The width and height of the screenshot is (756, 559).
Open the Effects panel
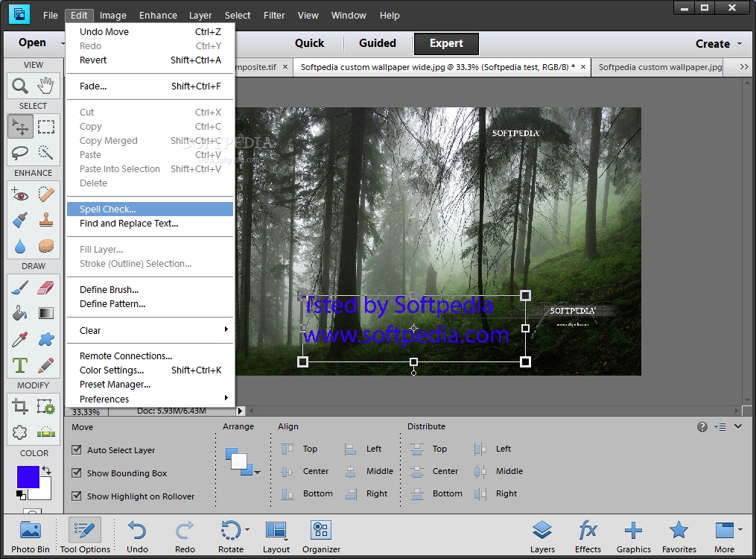(588, 537)
